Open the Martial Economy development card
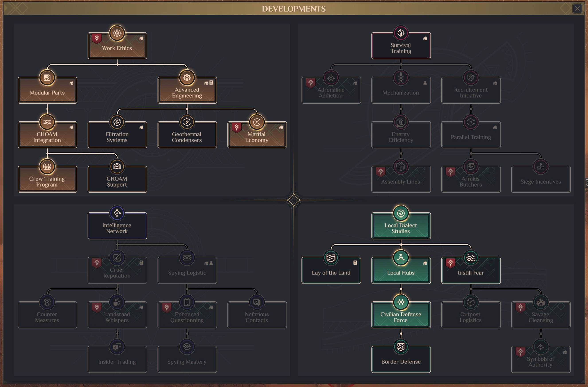This screenshot has width=588, height=387. tap(257, 137)
